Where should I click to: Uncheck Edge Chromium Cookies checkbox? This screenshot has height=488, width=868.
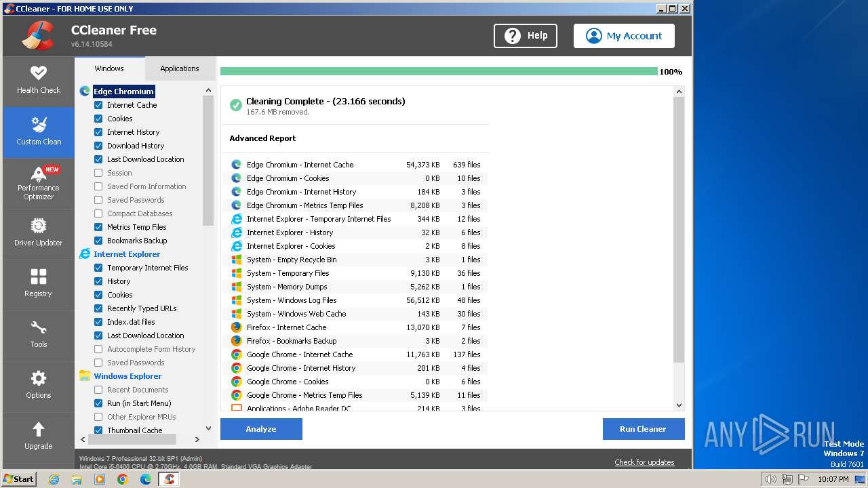pos(98,119)
